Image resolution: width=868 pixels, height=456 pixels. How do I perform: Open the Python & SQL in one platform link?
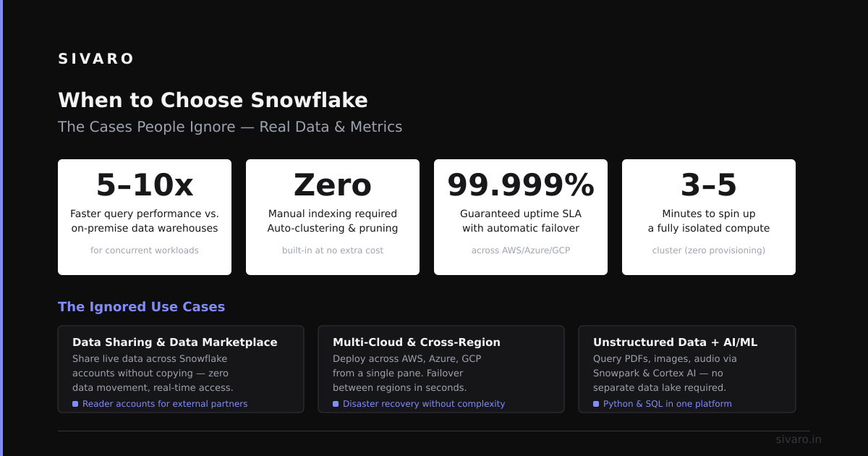click(668, 404)
